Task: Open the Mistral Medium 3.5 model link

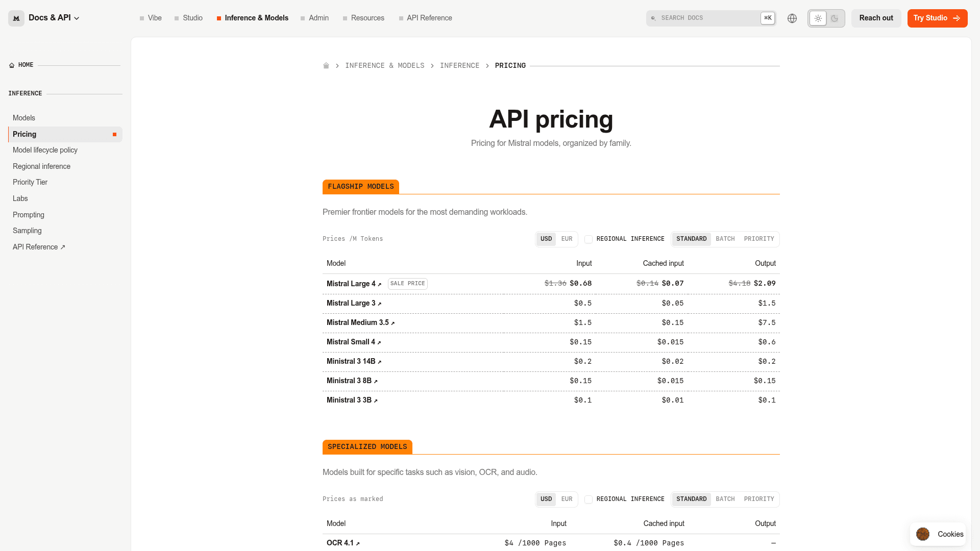Action: click(x=361, y=322)
